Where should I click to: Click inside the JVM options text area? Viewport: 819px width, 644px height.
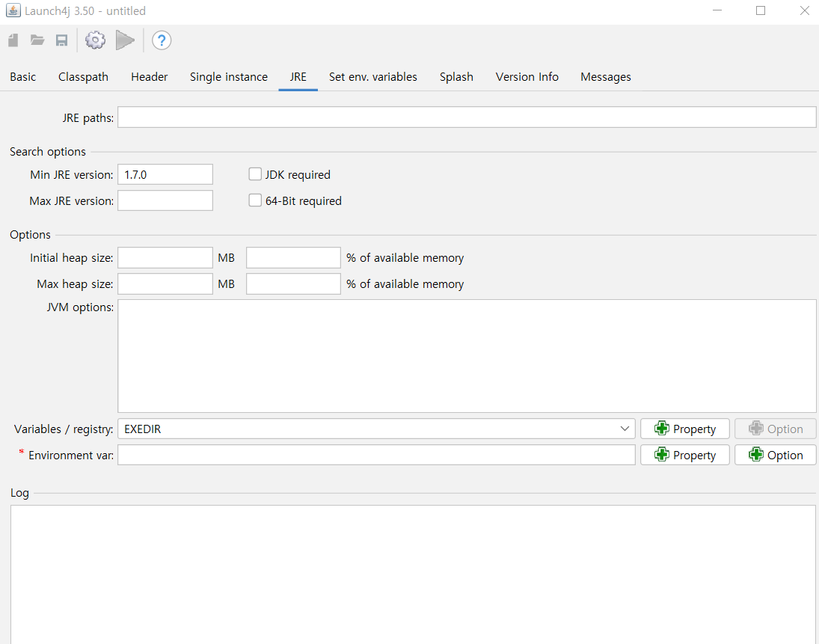click(x=467, y=356)
